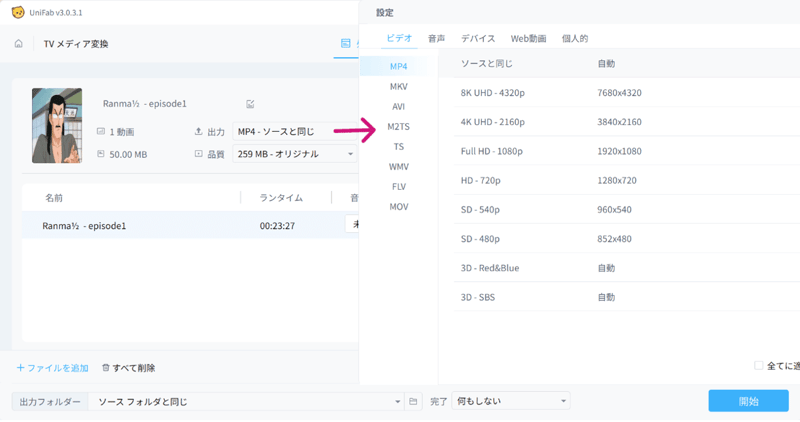Viewport: 800px width, 422px height.
Task: Click the 00:23:27 runtime cell
Action: pyautogui.click(x=277, y=226)
